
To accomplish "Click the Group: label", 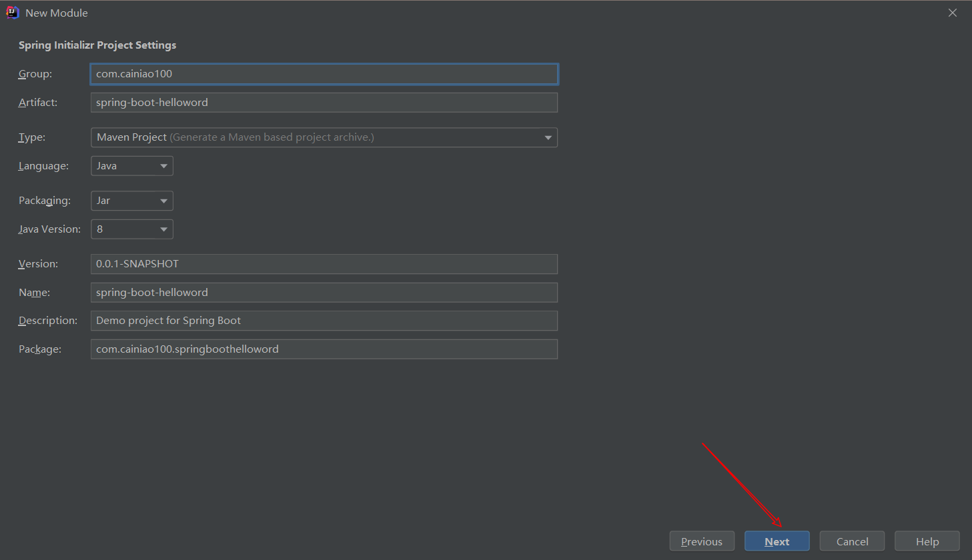I will 35,74.
